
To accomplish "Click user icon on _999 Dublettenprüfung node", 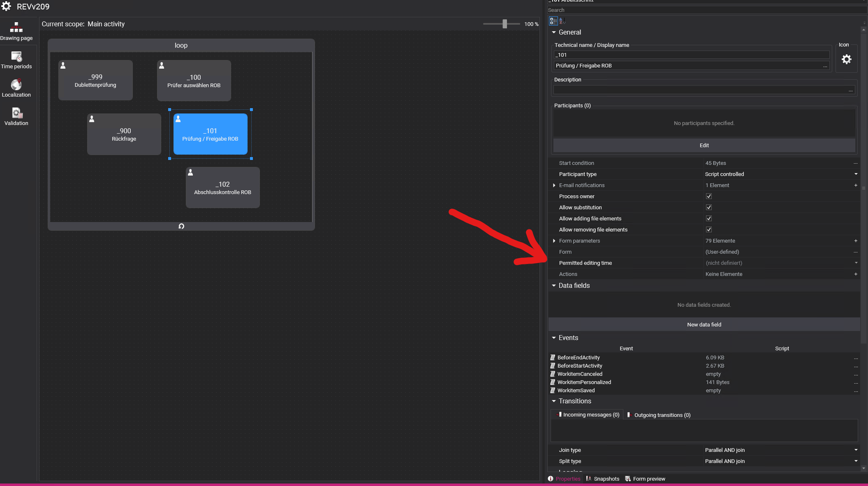I will tap(63, 65).
